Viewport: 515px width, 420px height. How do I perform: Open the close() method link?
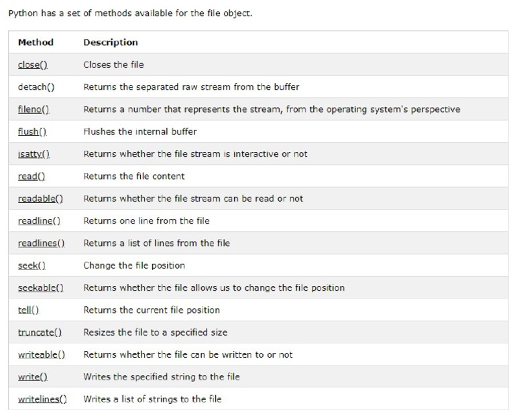(x=33, y=65)
